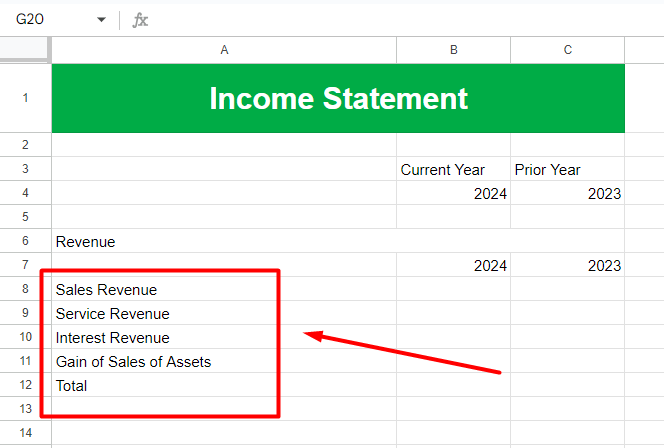Image resolution: width=664 pixels, height=448 pixels.
Task: Select row 1 header
Action: tap(25, 98)
